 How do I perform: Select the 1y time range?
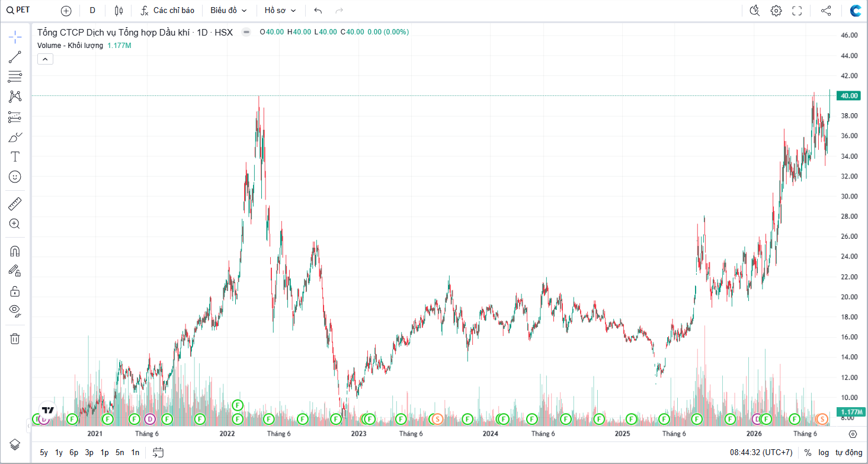59,453
